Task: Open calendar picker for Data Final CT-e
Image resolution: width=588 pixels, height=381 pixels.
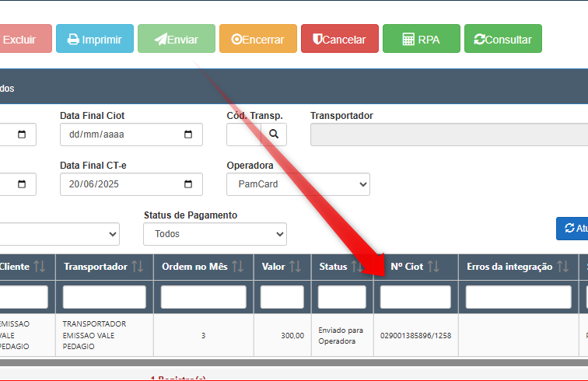Action: click(188, 184)
